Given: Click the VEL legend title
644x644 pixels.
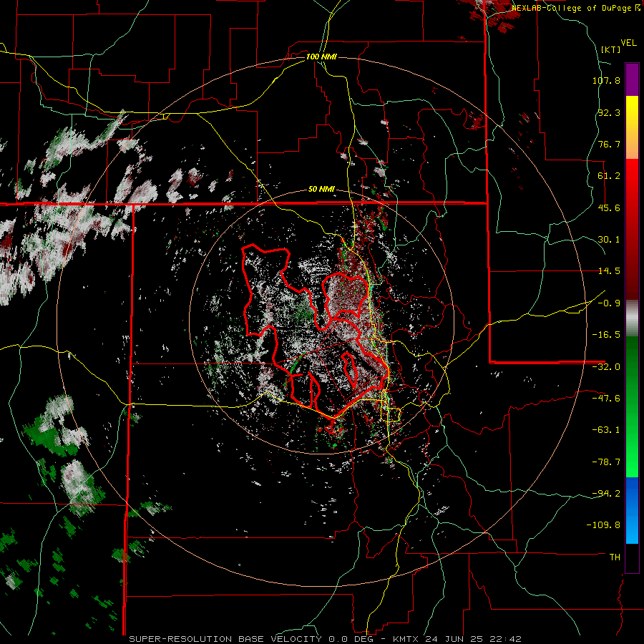Looking at the screenshot, I should tap(628, 43).
